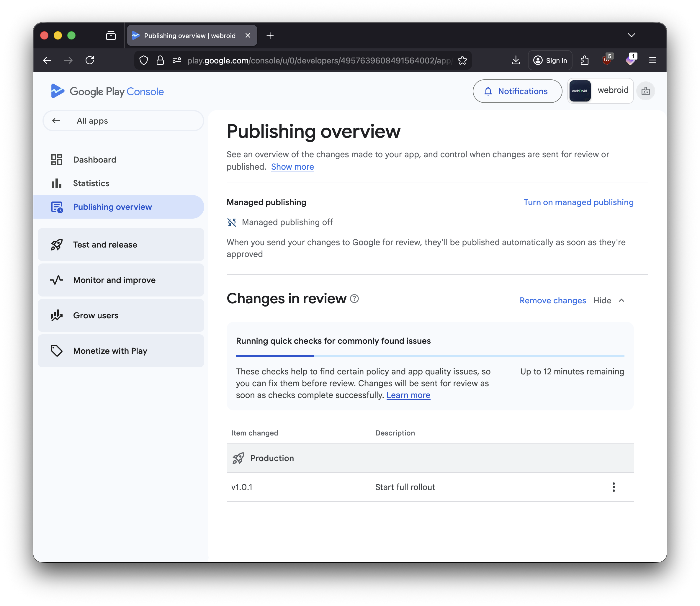Click the Show more link
700x606 pixels.
pos(292,167)
